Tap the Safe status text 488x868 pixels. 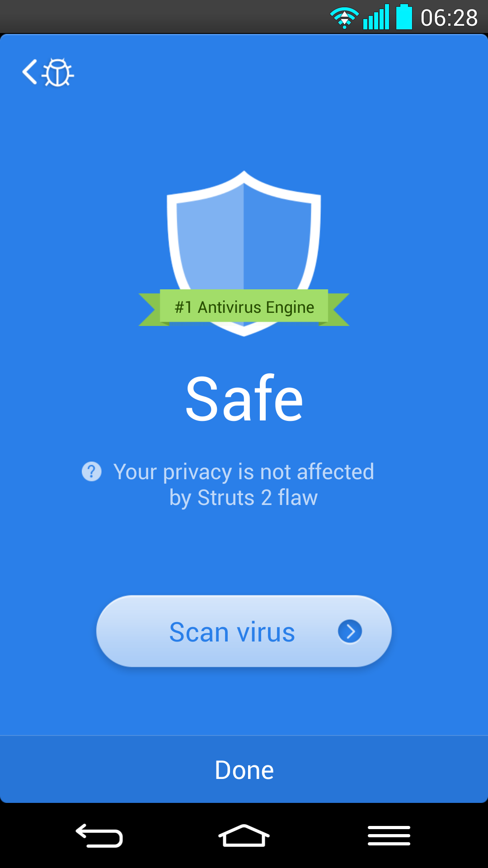244,399
